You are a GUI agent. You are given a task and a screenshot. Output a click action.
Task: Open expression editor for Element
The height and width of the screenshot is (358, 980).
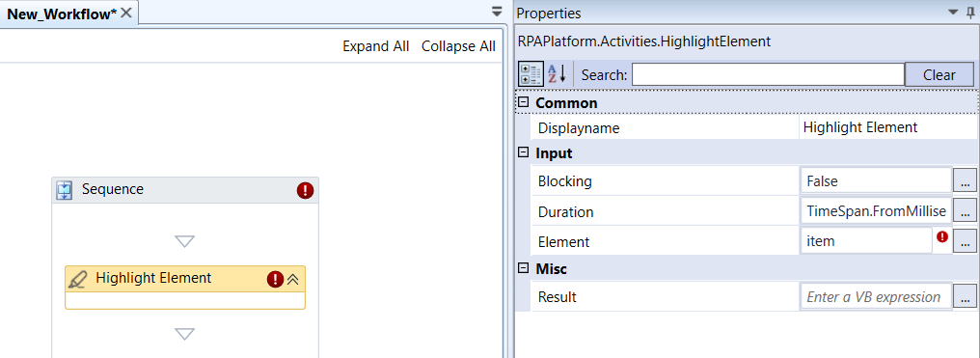[x=965, y=241]
